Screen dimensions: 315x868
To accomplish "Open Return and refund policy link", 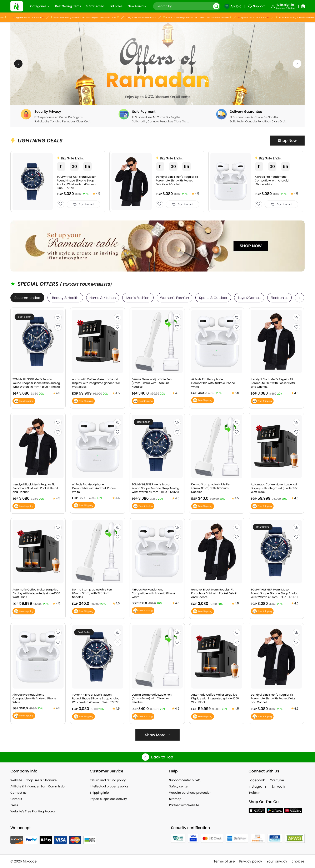I will [x=107, y=780].
